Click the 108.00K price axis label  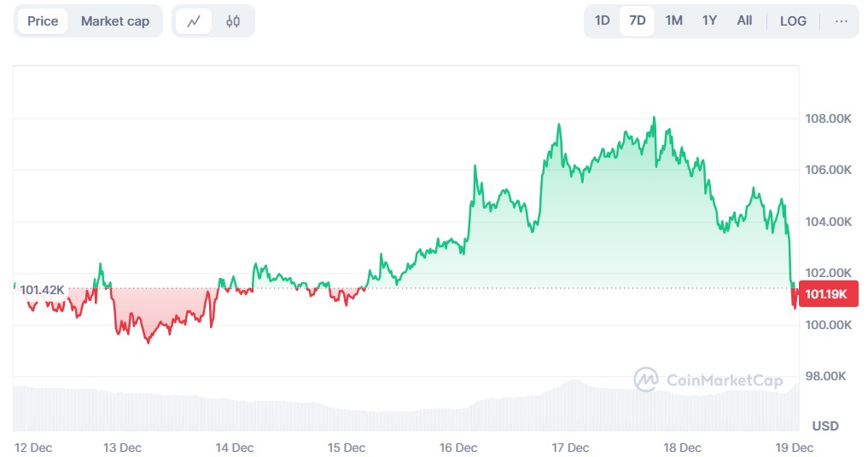[x=828, y=119]
